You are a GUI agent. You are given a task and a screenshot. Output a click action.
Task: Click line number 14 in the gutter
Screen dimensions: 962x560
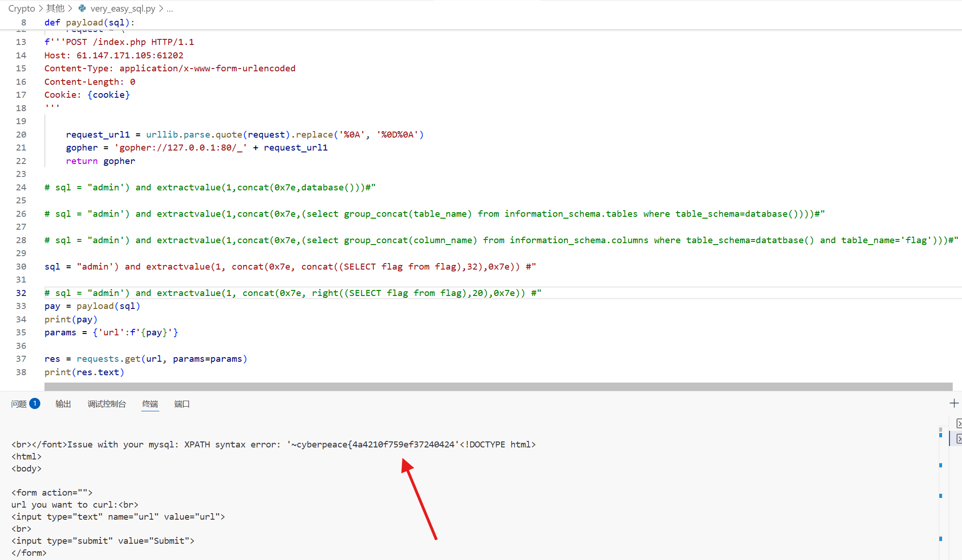21,55
